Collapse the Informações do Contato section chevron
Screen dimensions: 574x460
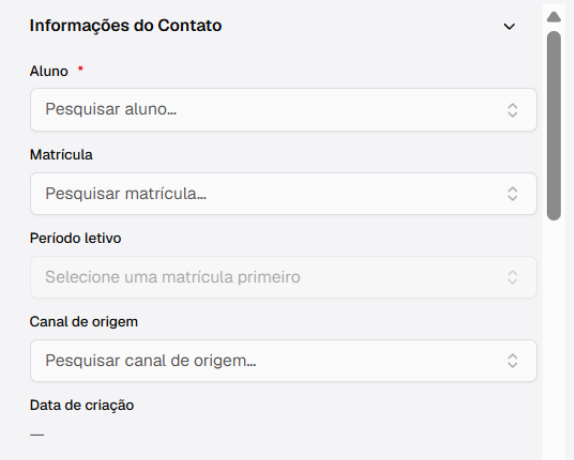[509, 26]
